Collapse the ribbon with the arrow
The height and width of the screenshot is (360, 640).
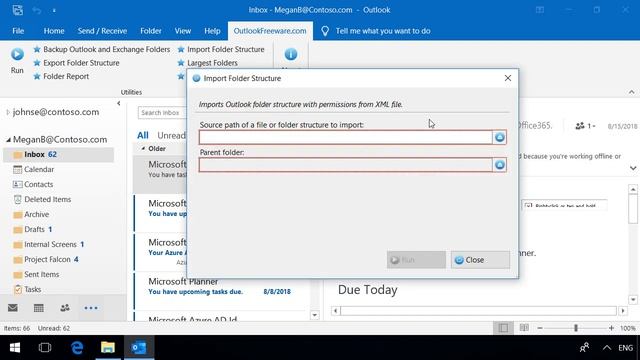(x=631, y=92)
